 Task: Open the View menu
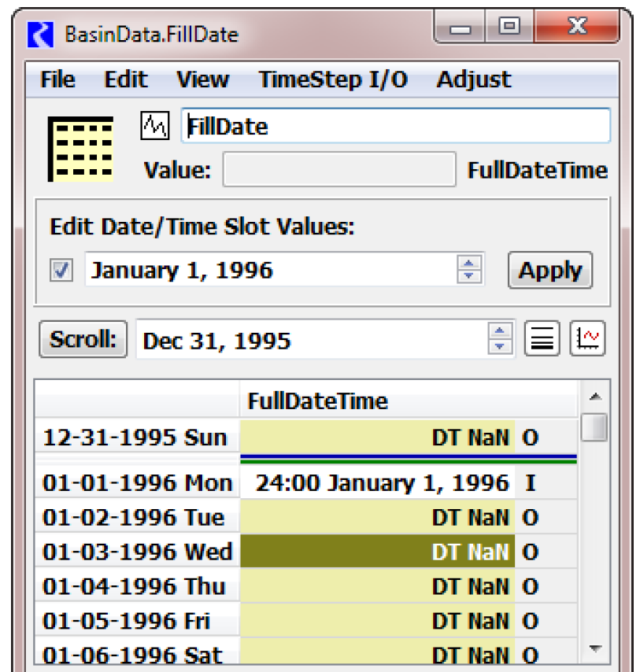(x=202, y=79)
